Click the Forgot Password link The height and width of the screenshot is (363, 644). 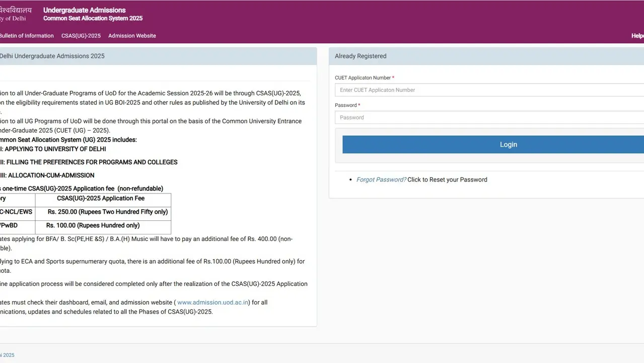[x=381, y=179]
